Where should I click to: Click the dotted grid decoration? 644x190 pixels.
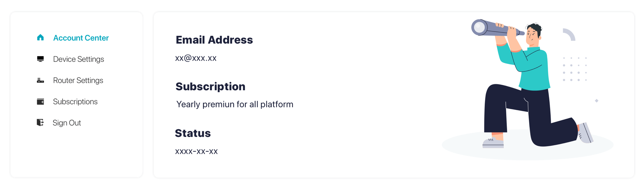(x=575, y=69)
